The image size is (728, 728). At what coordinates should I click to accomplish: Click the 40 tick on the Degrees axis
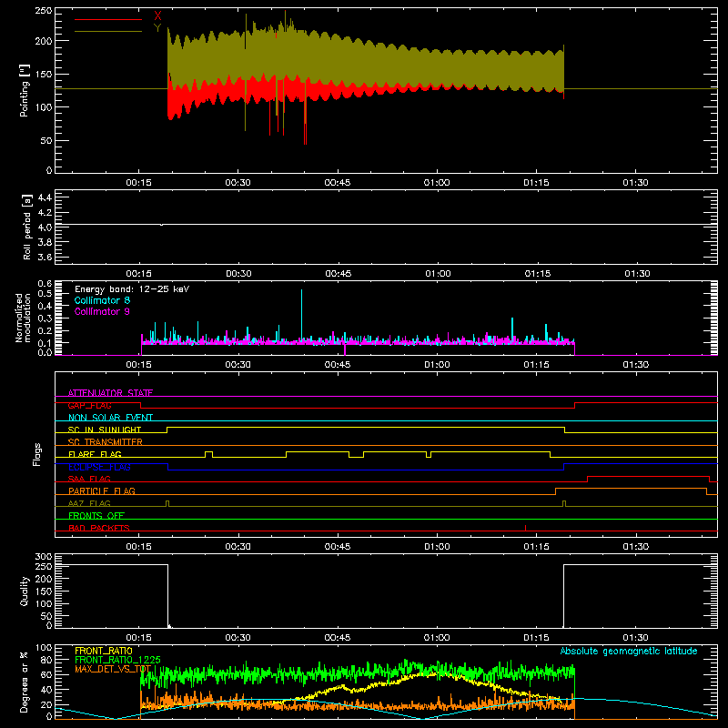46,690
